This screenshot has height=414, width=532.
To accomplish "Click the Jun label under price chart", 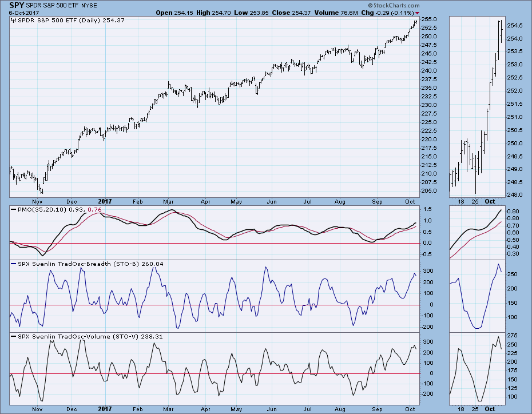I will click(x=271, y=202).
